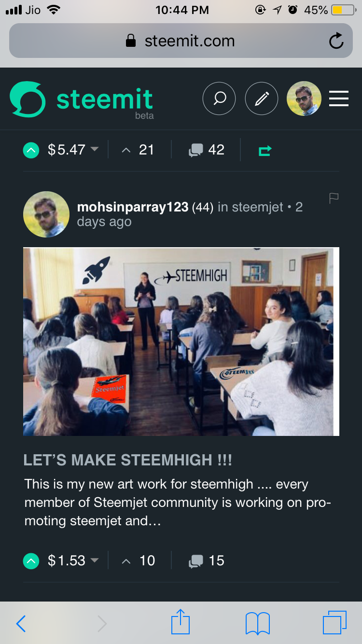Expand payout dropdown next to $5.47
362x644 pixels.
click(x=95, y=149)
